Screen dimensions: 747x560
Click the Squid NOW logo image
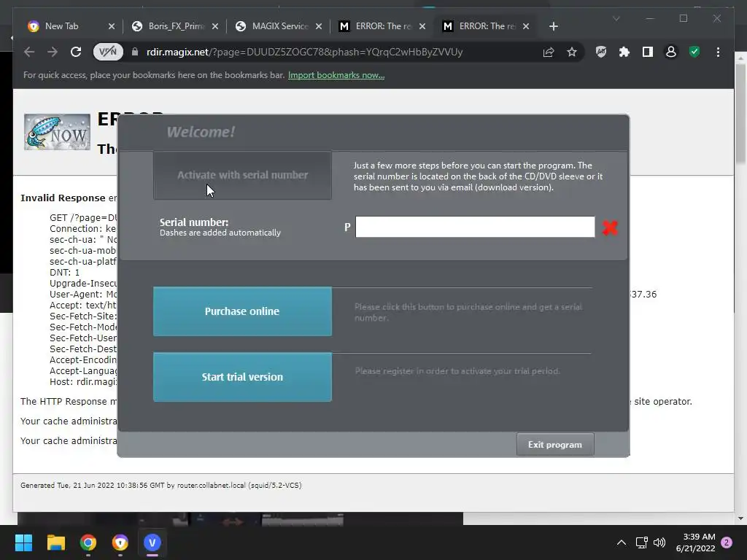[57, 132]
